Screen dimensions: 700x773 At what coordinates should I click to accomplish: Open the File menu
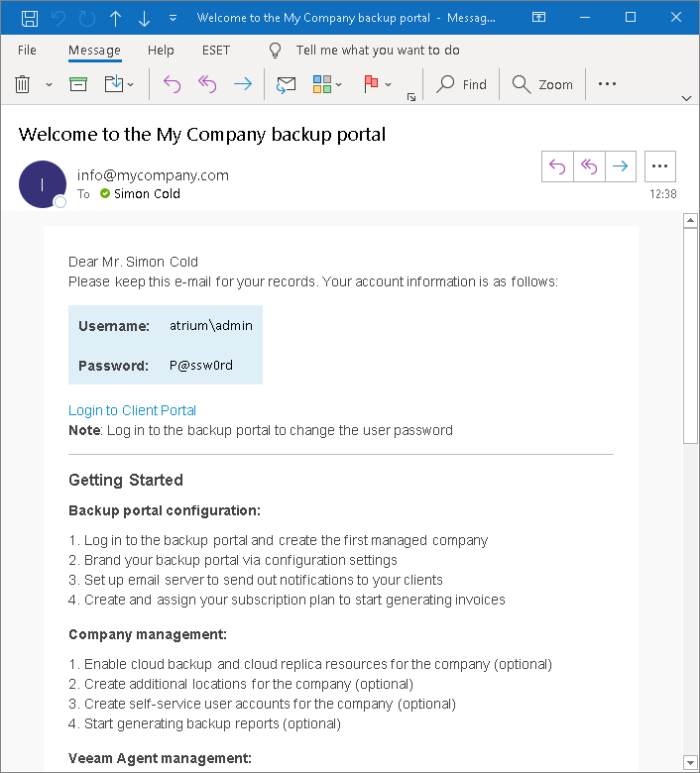[x=27, y=51]
